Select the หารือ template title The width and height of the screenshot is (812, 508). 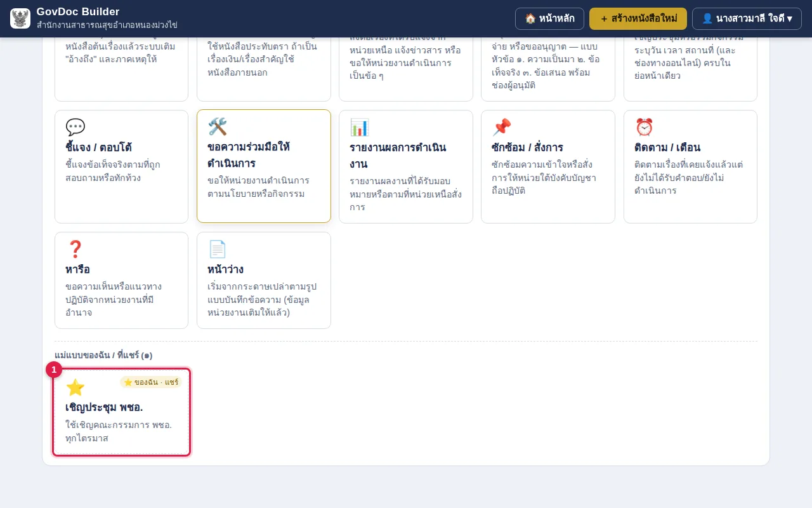pos(77,270)
